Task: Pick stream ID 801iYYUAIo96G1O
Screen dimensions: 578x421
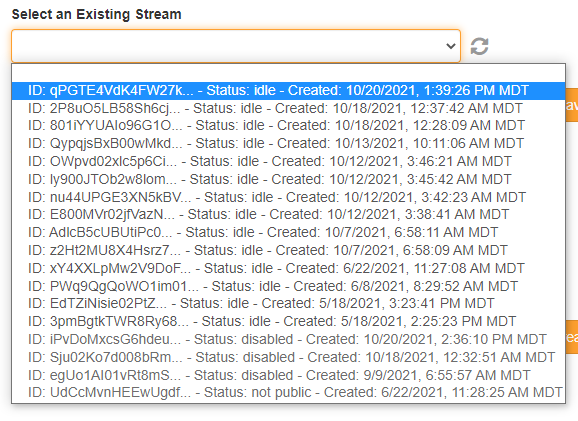Action: click(288, 126)
